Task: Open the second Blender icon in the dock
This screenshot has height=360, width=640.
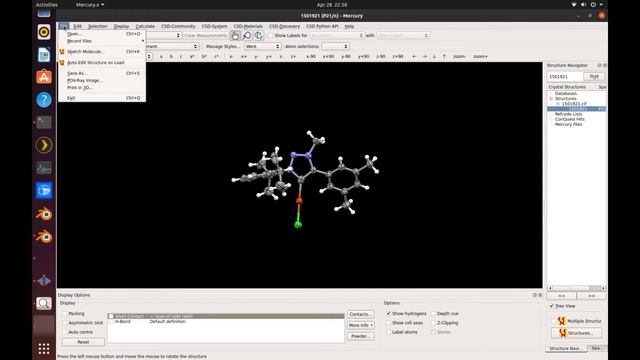Action: point(44,236)
